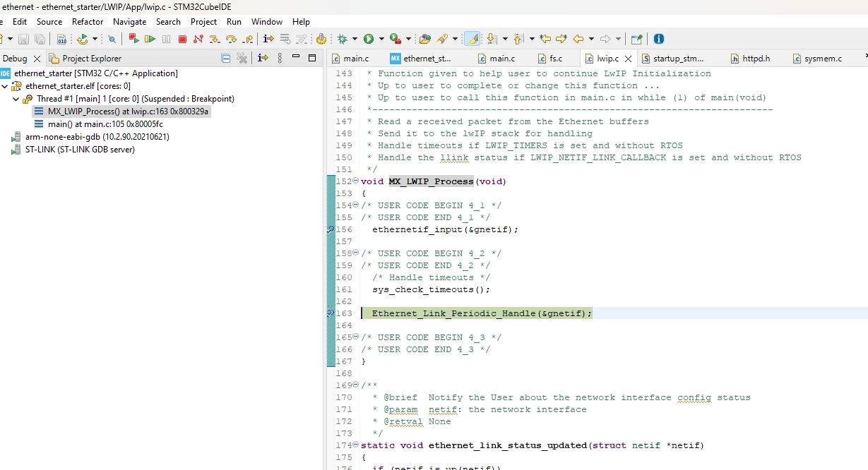Click the Step Return icon

248,39
